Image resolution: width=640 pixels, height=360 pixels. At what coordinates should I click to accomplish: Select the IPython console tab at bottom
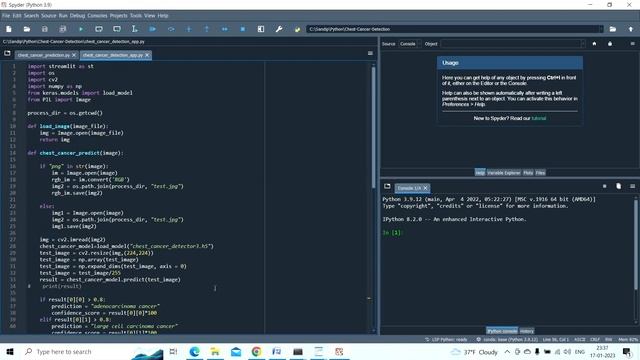pos(502,331)
